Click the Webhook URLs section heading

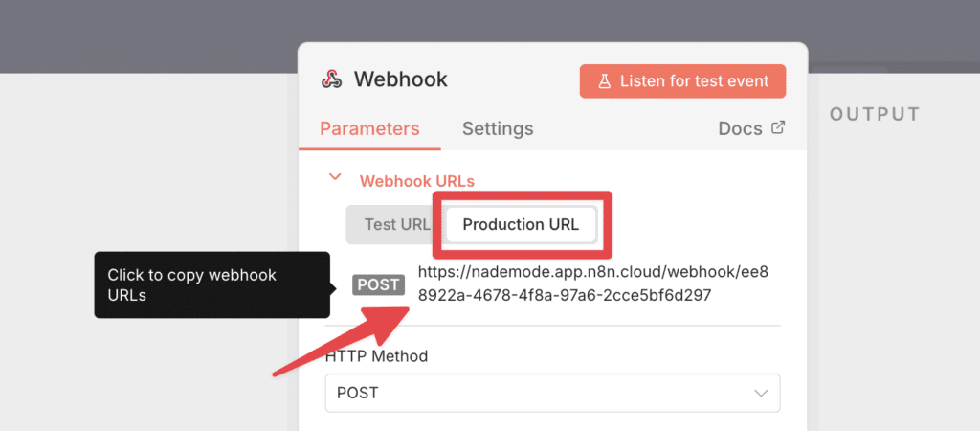[x=416, y=180]
